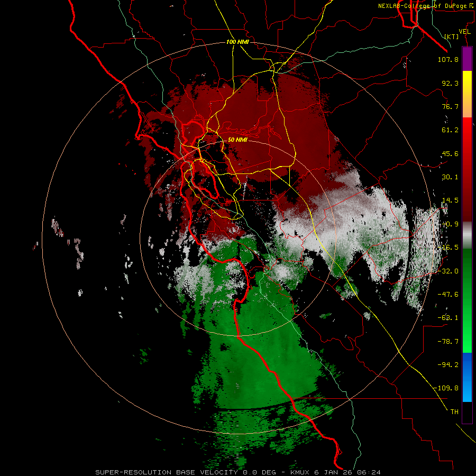Click the 'NEXLAB-College of DuPage' credit text
The image size is (476, 476).
point(422,6)
